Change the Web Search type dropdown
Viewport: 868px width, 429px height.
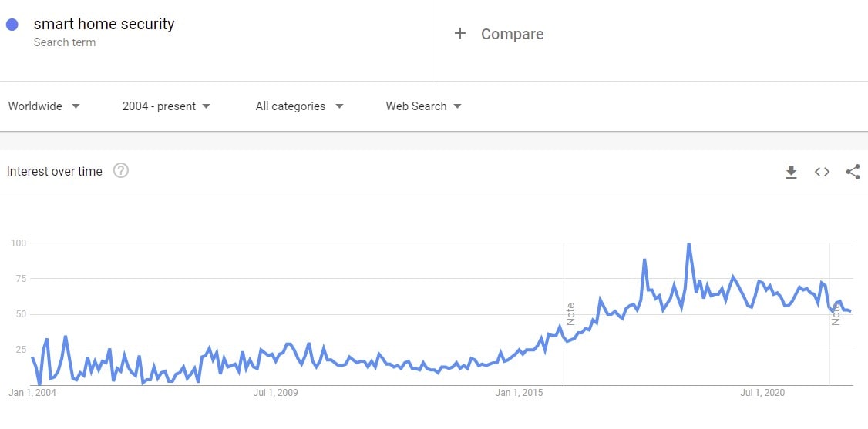coord(423,106)
